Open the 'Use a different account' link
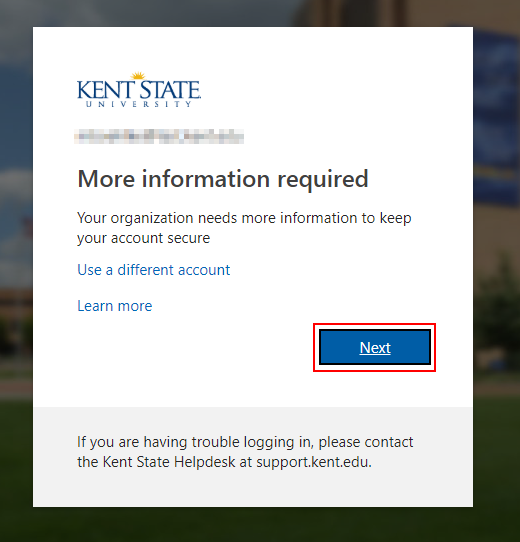This screenshot has height=542, width=520. [154, 270]
